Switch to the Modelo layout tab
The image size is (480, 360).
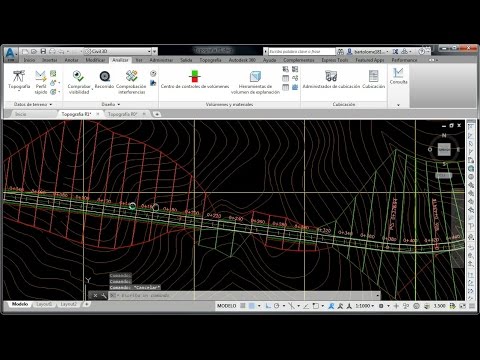pos(20,304)
